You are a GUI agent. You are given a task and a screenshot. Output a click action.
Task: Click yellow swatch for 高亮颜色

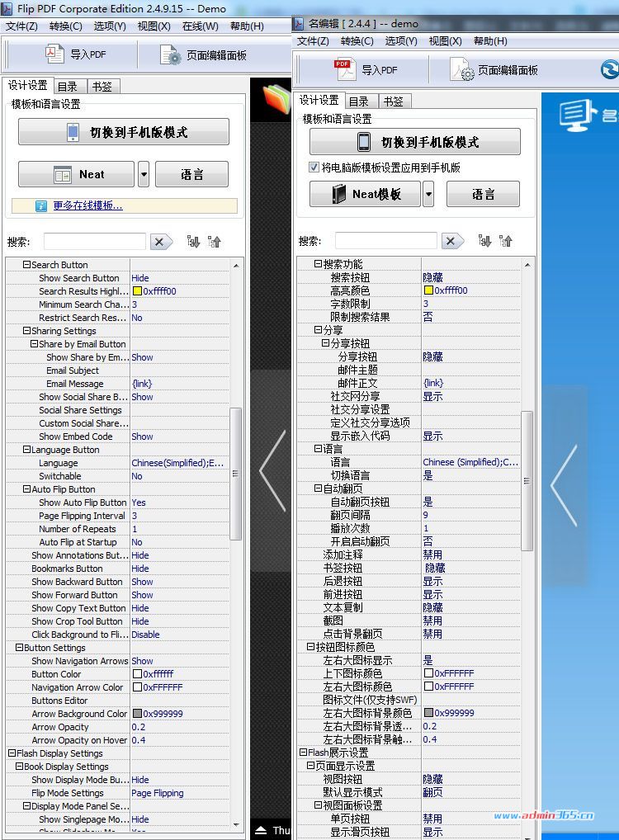click(x=428, y=290)
